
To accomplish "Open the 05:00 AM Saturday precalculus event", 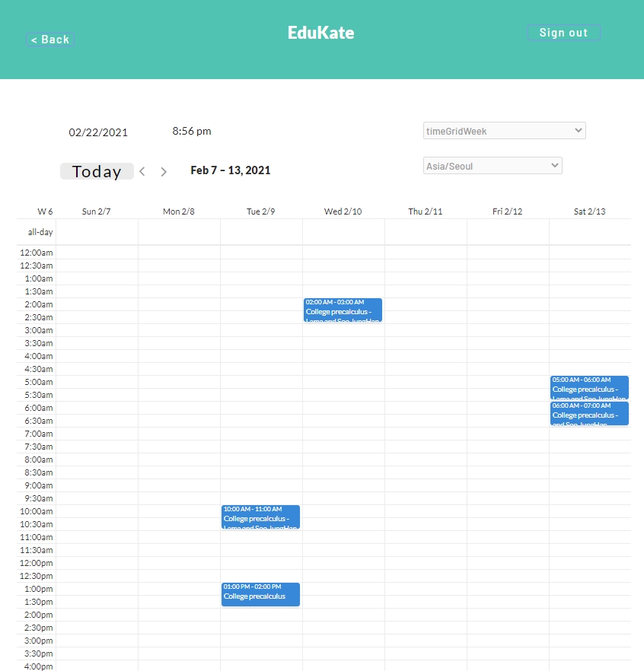I will point(589,387).
